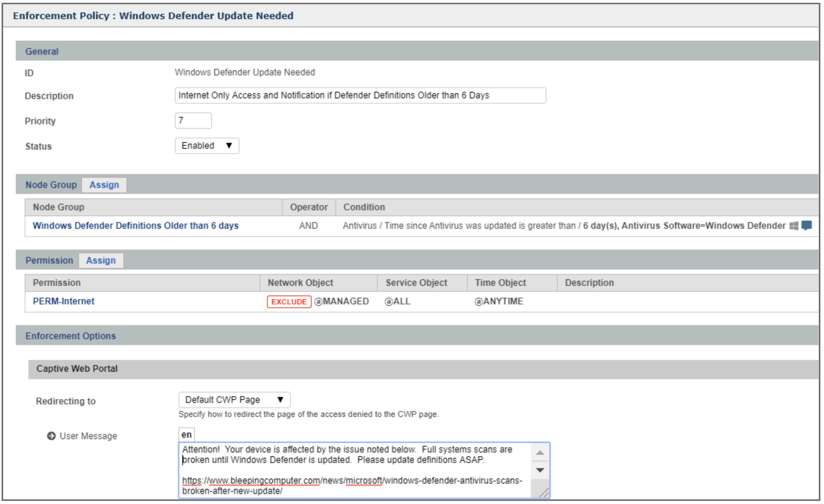Click in the Description text field
824x504 pixels.
click(360, 96)
